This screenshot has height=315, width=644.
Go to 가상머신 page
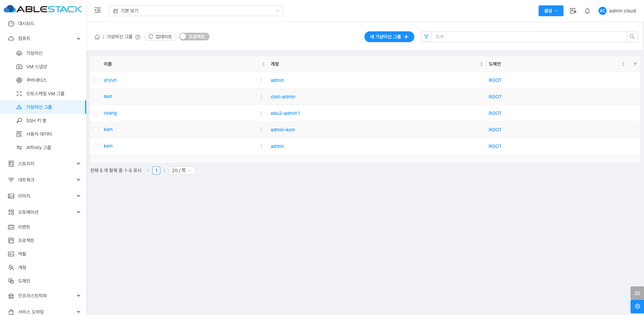pos(43,53)
